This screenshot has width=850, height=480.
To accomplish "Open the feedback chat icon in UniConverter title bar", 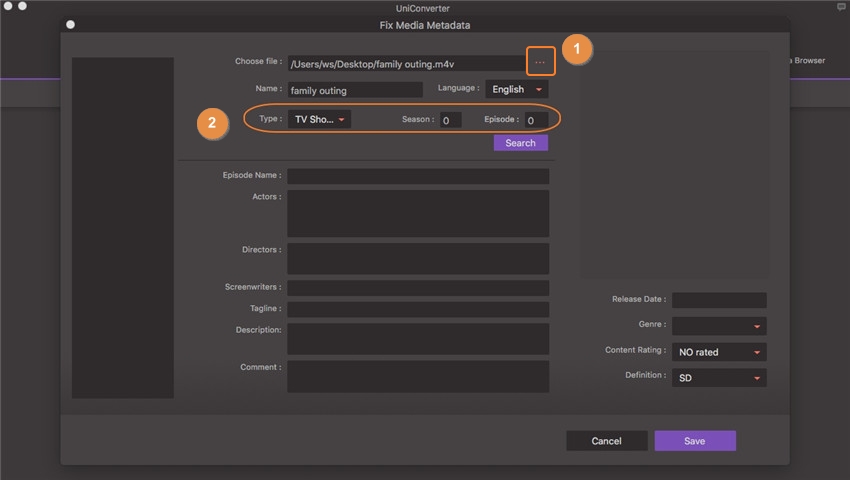I will pyautogui.click(x=841, y=7).
